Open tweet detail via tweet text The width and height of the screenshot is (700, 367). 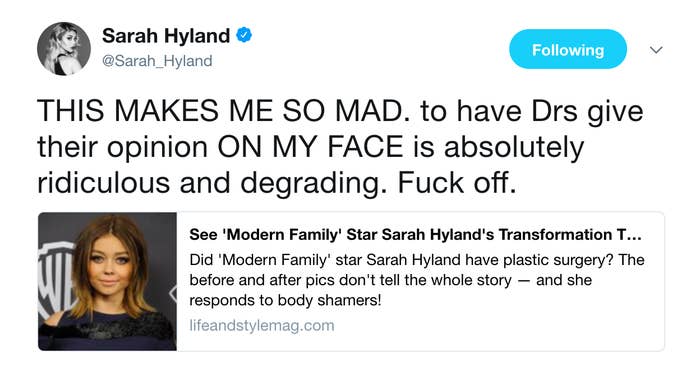pyautogui.click(x=340, y=147)
